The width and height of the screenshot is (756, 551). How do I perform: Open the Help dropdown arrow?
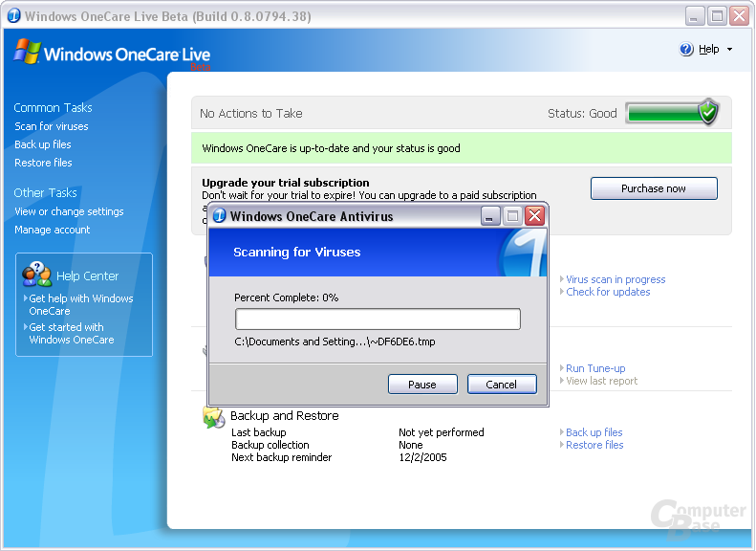click(729, 49)
